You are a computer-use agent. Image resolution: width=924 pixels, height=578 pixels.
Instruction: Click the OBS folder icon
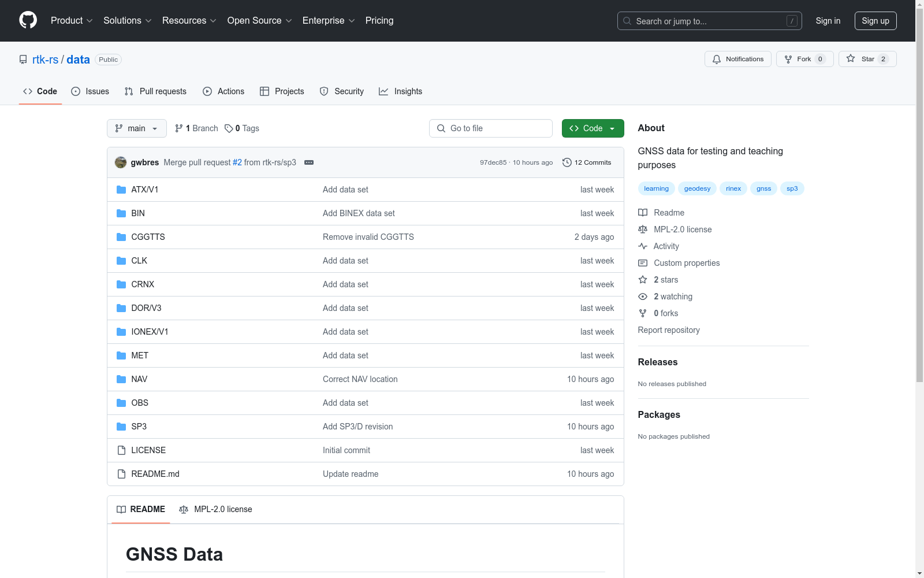pyautogui.click(x=121, y=403)
